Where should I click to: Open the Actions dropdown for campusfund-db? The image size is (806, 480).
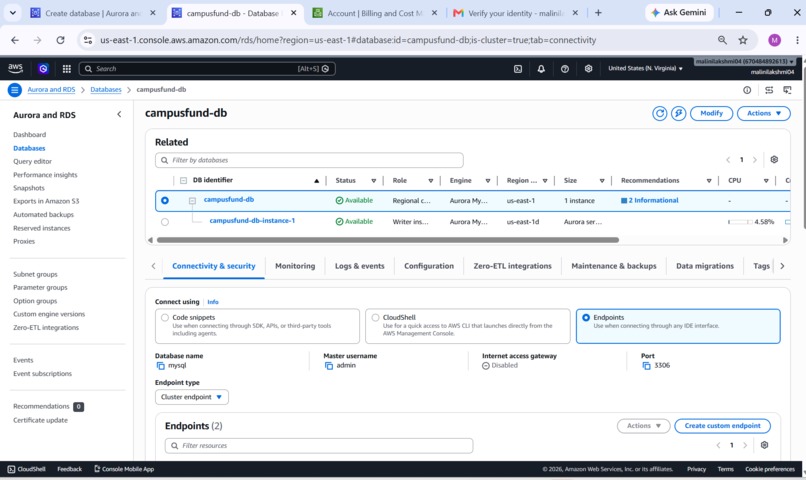pos(763,113)
